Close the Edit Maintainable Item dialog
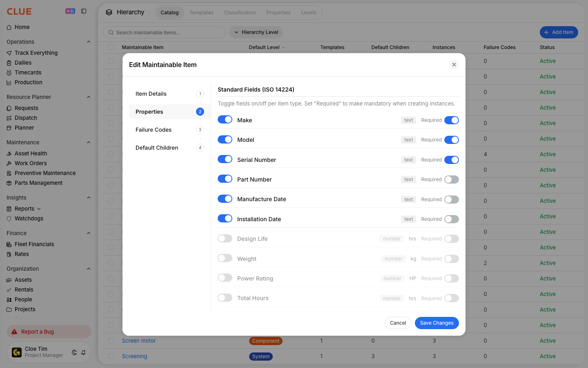 (454, 65)
